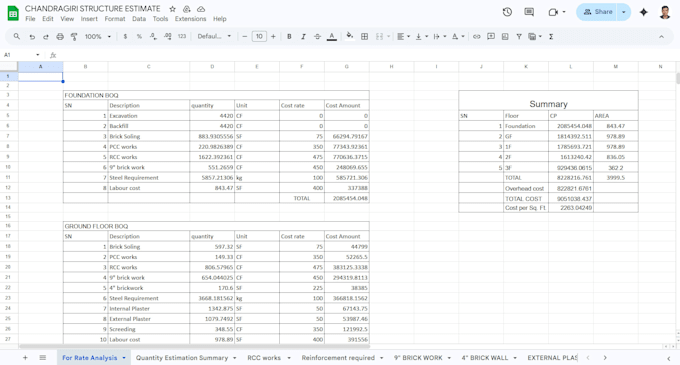The image size is (680, 365).
Task: Open the text wrapping dropdown
Action: tap(440, 37)
